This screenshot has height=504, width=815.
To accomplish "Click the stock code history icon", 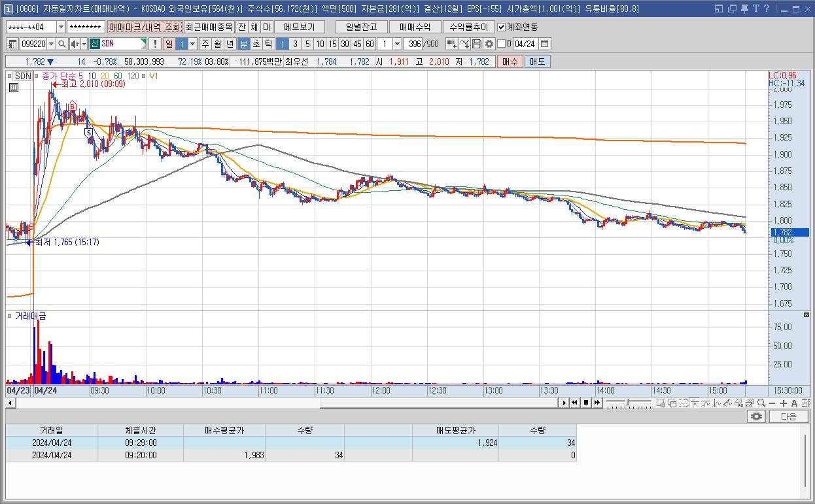I will tap(12, 44).
